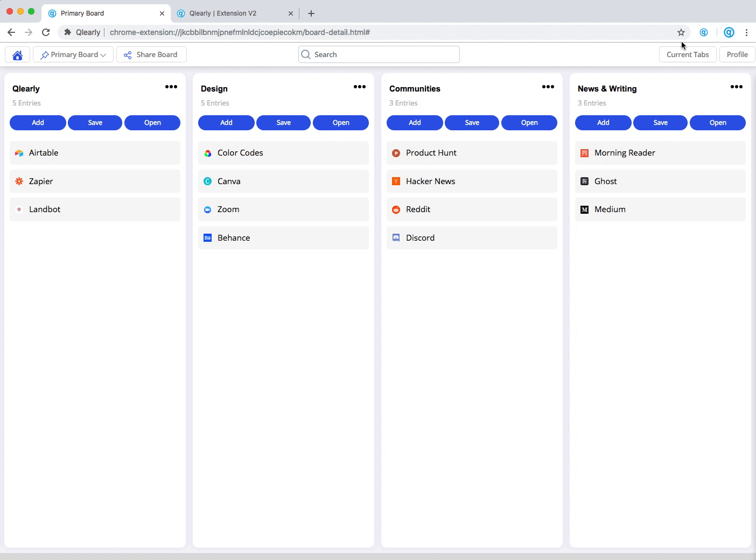Open the Profile page
Image resolution: width=756 pixels, height=560 pixels.
[x=737, y=54]
